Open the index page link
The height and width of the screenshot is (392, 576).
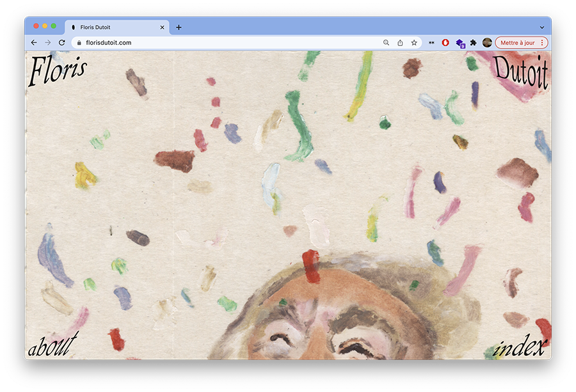[520, 346]
